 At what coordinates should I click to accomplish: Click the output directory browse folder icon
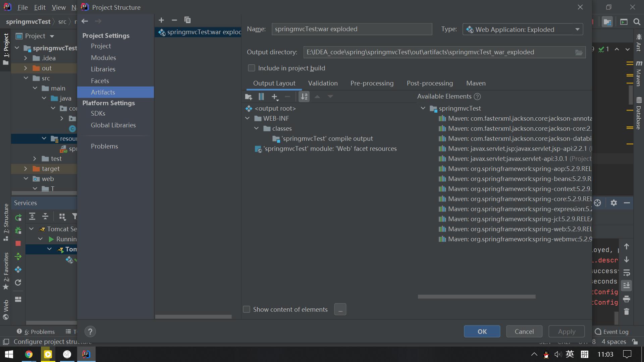[579, 52]
